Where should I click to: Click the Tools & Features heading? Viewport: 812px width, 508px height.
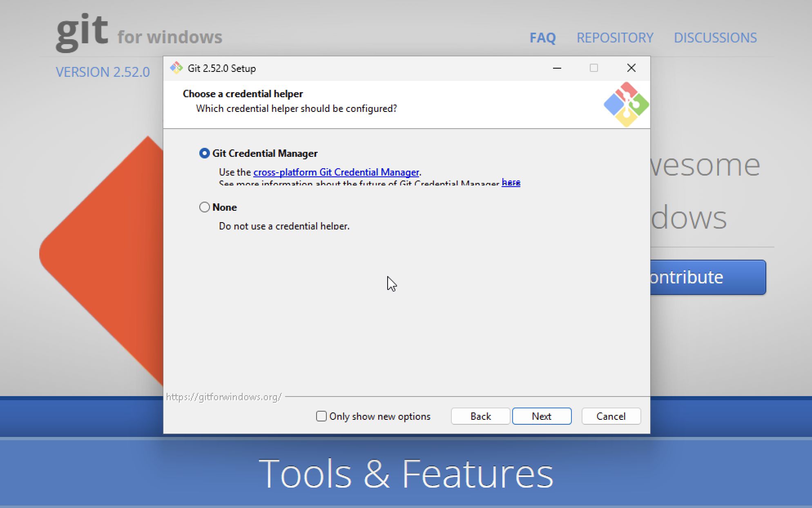pyautogui.click(x=406, y=474)
